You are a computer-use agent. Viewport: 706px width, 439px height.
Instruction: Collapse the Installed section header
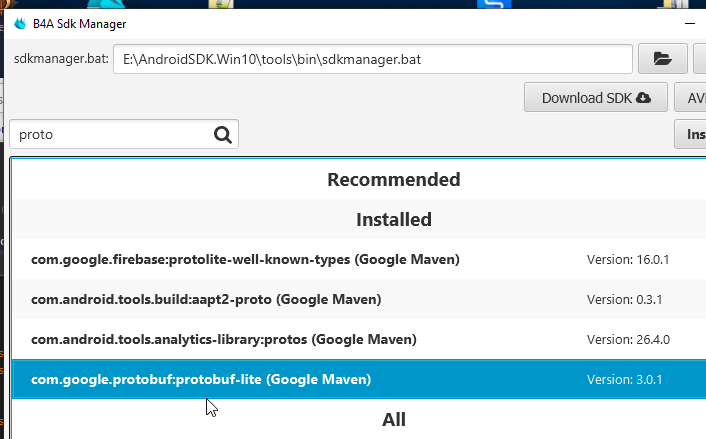393,219
